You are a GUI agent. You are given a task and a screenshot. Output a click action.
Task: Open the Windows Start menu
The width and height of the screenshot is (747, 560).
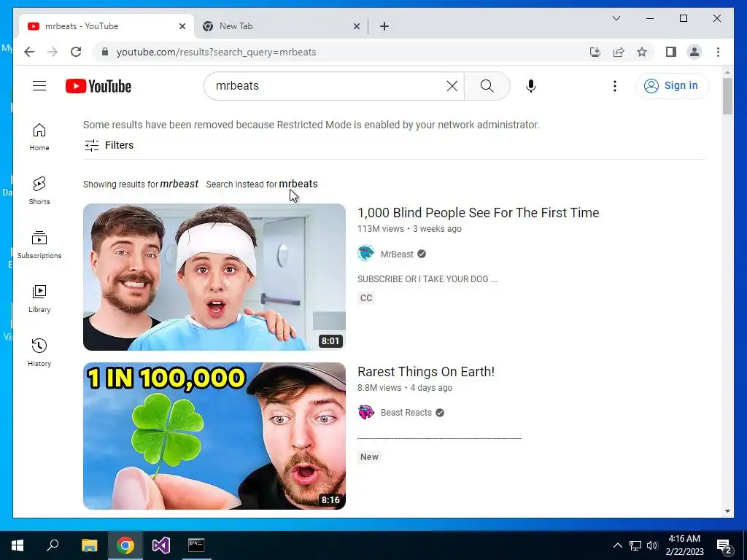pos(18,545)
